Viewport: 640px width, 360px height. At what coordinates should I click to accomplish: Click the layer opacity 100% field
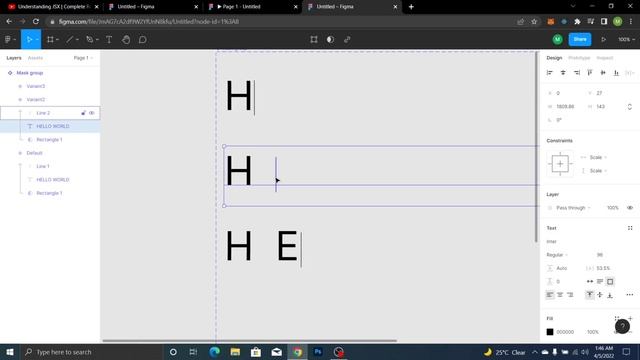[x=612, y=208]
